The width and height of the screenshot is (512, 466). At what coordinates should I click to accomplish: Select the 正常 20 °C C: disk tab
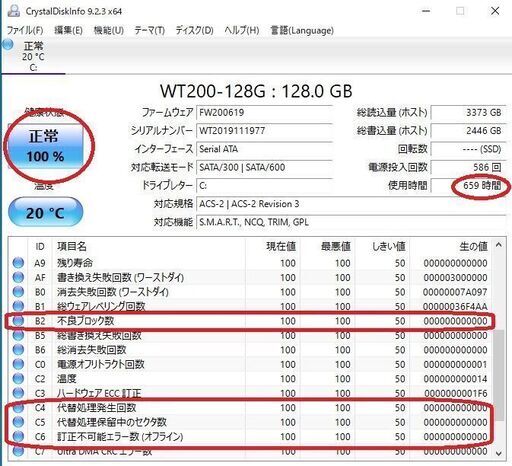33,56
